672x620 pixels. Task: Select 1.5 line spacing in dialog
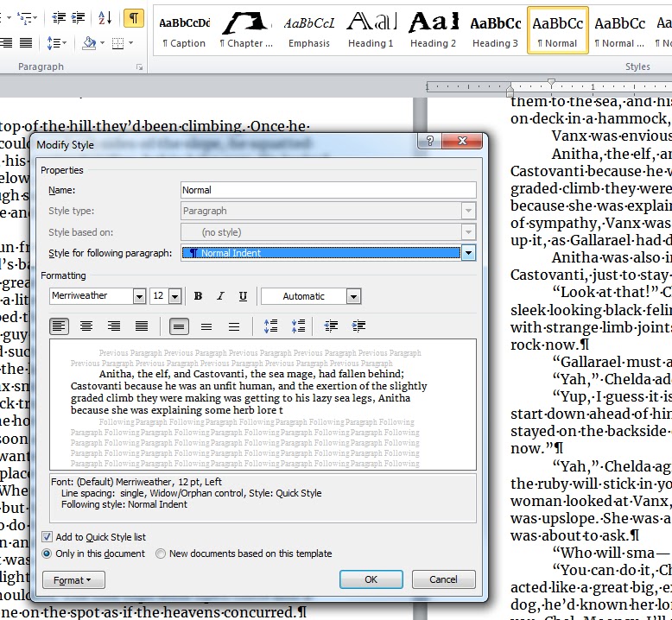pos(206,326)
